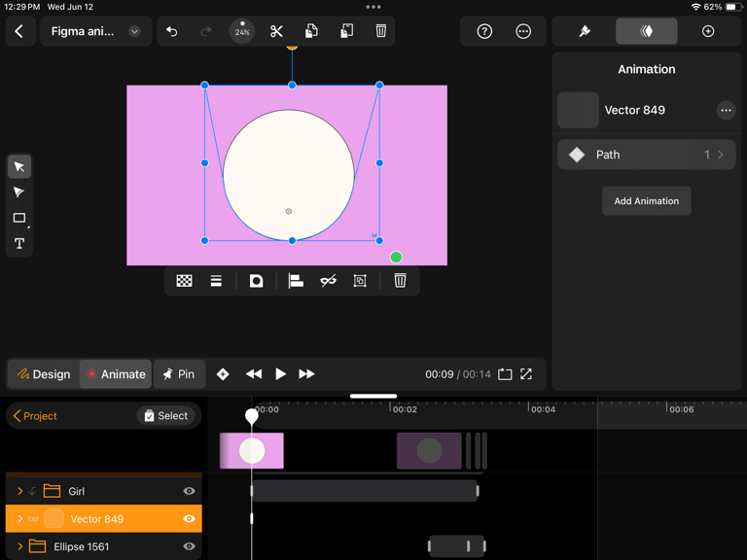747x560 pixels.
Task: Open the align objects option
Action: tap(296, 281)
